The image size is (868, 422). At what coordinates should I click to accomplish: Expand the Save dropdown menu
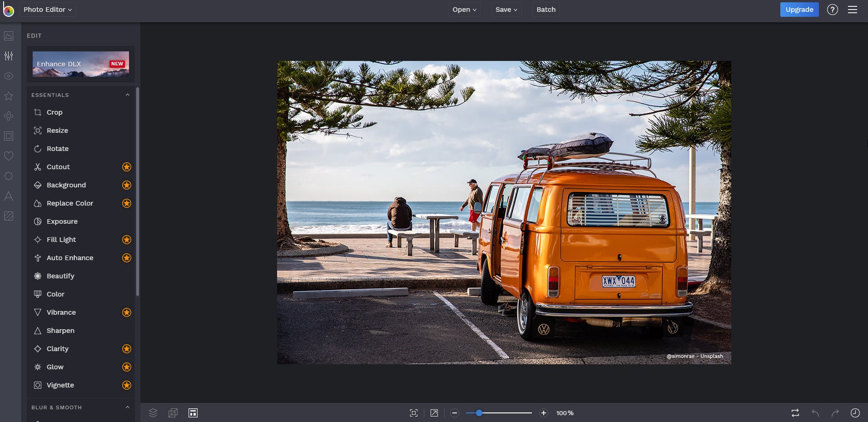point(506,10)
